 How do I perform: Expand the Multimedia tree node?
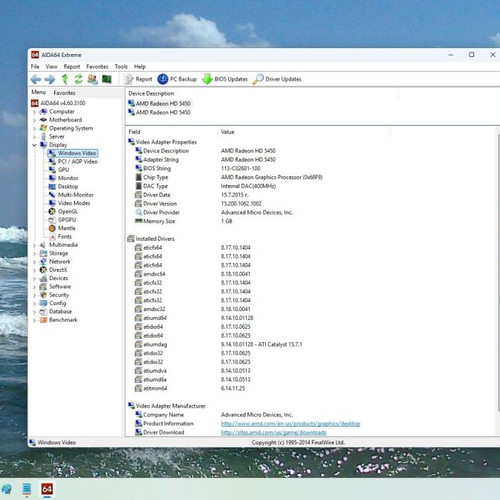(x=34, y=245)
